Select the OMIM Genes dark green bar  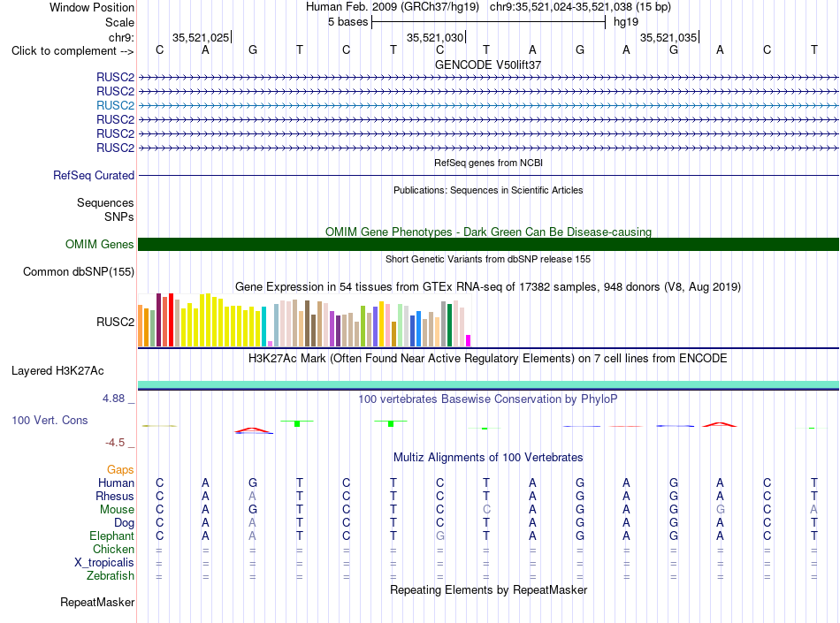[x=488, y=244]
